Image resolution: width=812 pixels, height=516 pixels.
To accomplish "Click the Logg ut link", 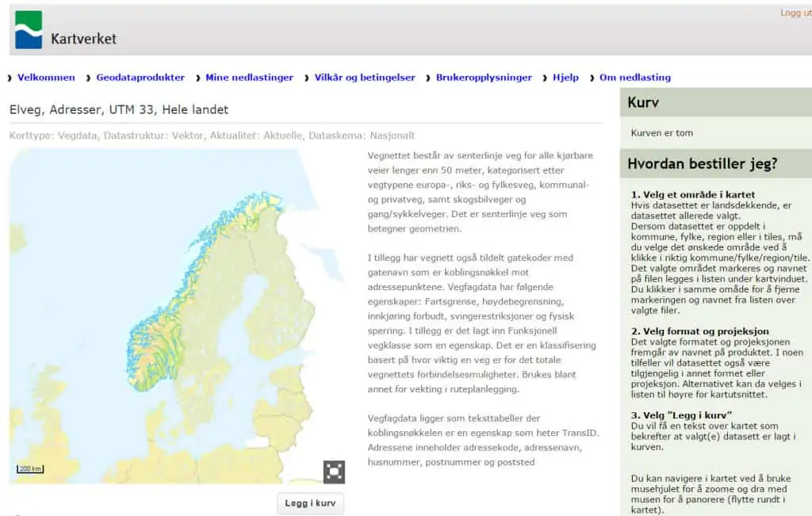I will [x=796, y=13].
